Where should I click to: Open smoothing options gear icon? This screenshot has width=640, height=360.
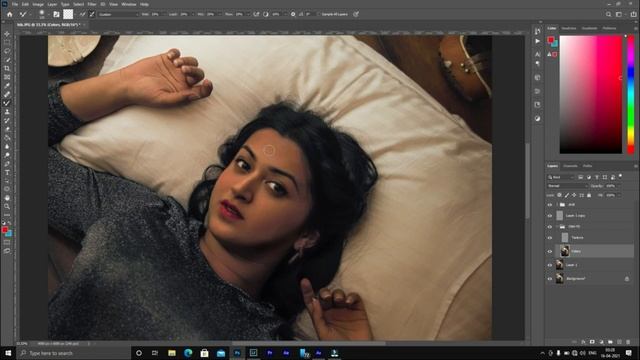pos(293,14)
